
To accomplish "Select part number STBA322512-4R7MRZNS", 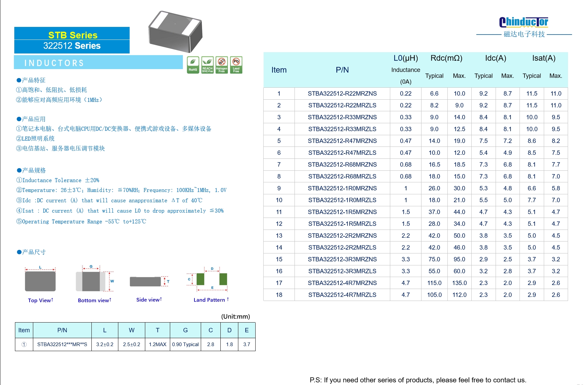I will 342,283.
